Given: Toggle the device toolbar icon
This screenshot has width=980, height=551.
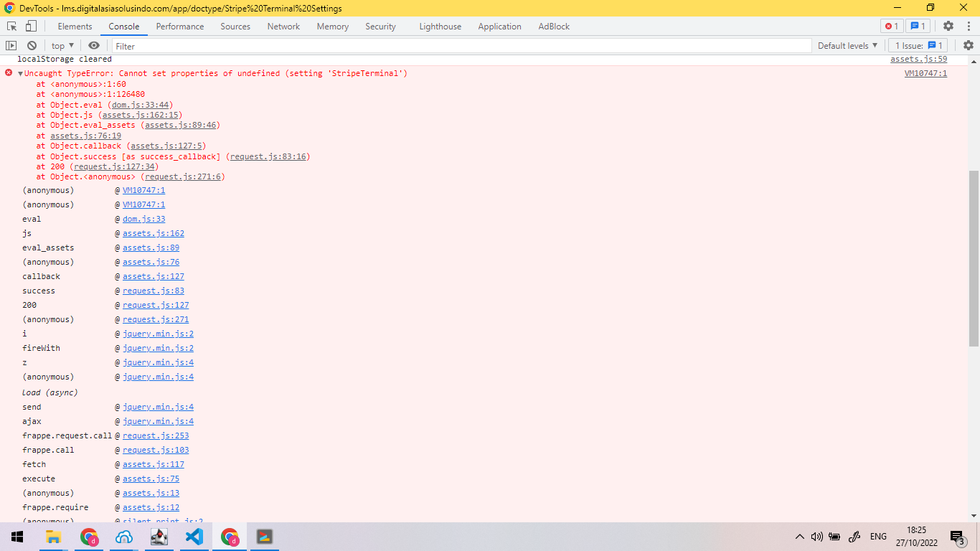Looking at the screenshot, I should [31, 26].
